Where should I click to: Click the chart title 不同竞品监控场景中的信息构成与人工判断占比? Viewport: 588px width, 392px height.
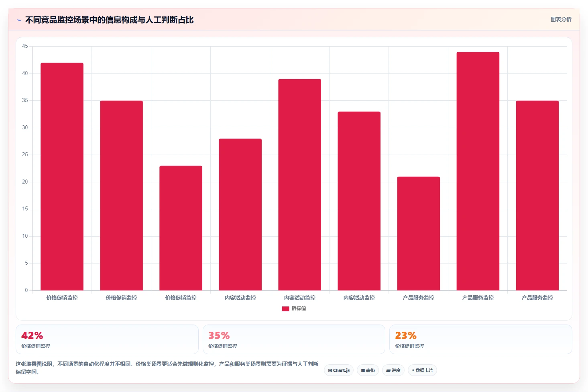pos(110,20)
